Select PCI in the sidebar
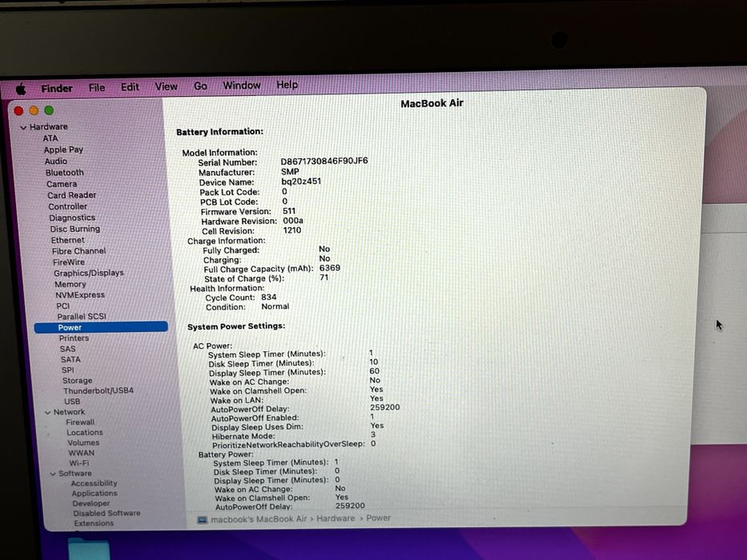The image size is (747, 560). click(63, 306)
